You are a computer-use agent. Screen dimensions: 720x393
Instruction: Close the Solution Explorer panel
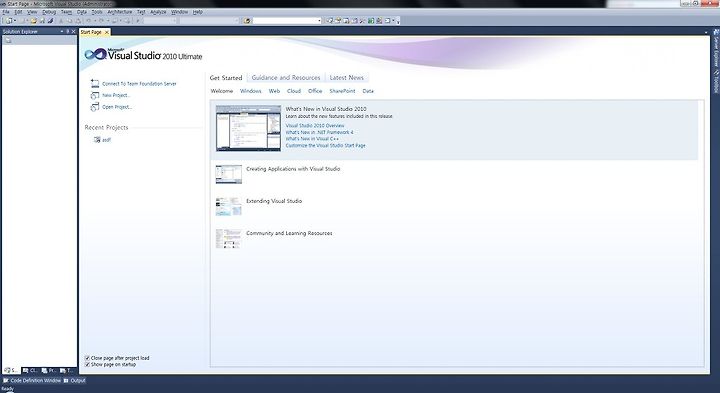73,31
